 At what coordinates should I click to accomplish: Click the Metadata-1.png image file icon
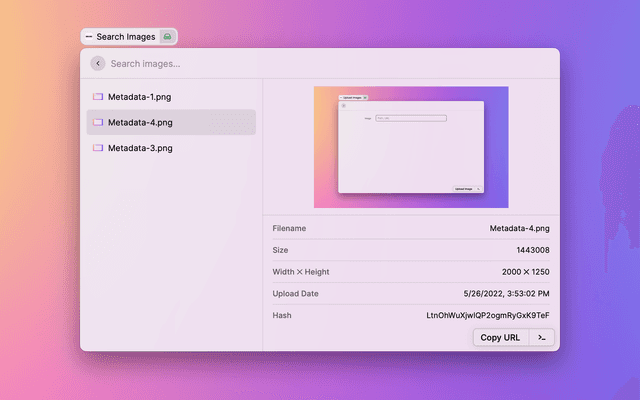(x=98, y=97)
